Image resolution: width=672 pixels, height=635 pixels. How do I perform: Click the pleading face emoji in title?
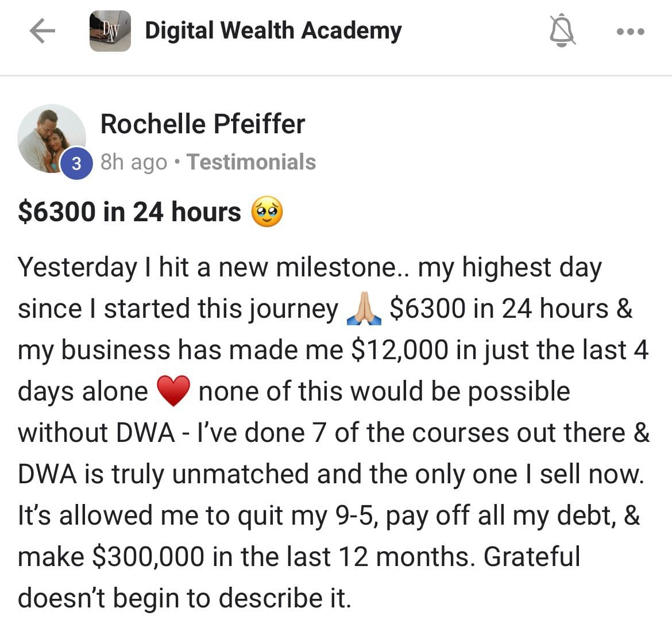[x=267, y=212]
